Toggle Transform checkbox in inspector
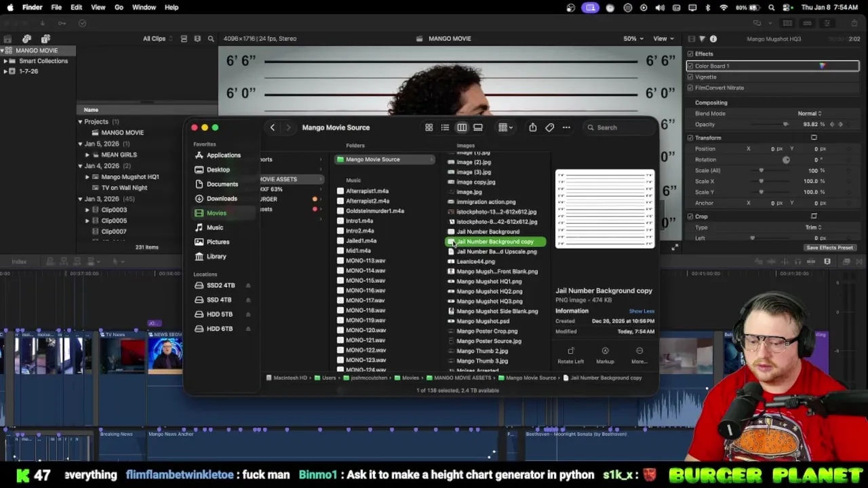868x488 pixels. point(690,138)
